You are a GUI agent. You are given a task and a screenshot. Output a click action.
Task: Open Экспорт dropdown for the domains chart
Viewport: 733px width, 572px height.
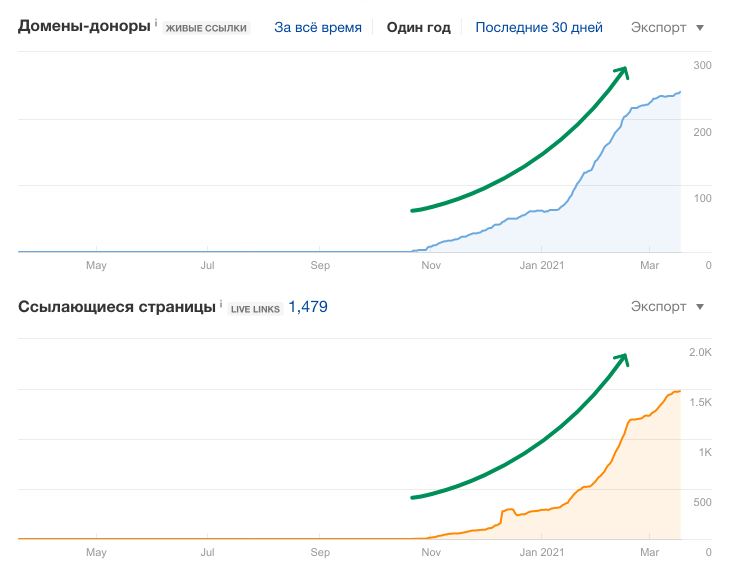(667, 27)
